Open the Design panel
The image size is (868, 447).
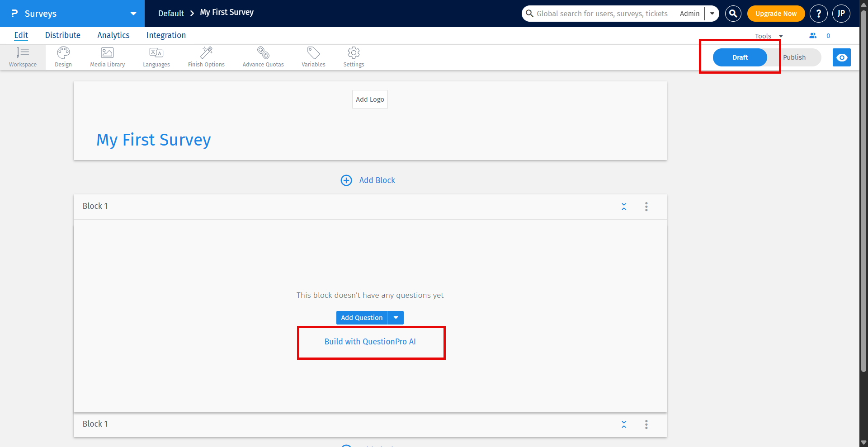tap(63, 56)
